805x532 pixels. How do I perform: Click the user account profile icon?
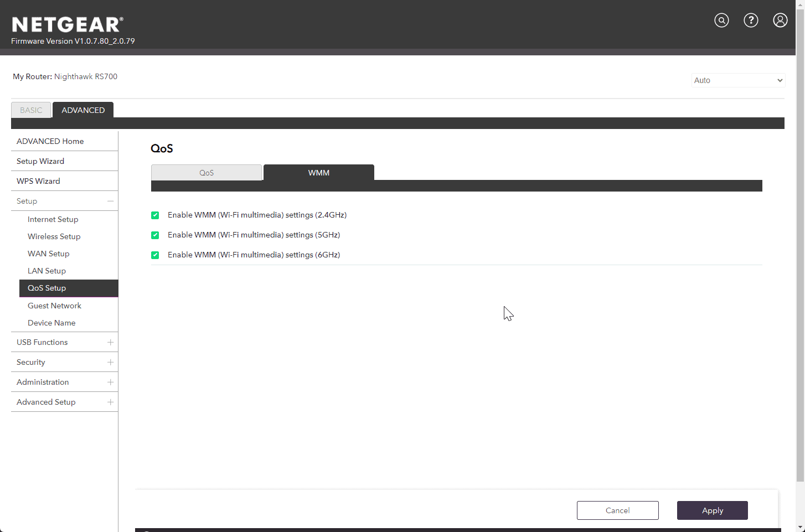[x=780, y=20]
